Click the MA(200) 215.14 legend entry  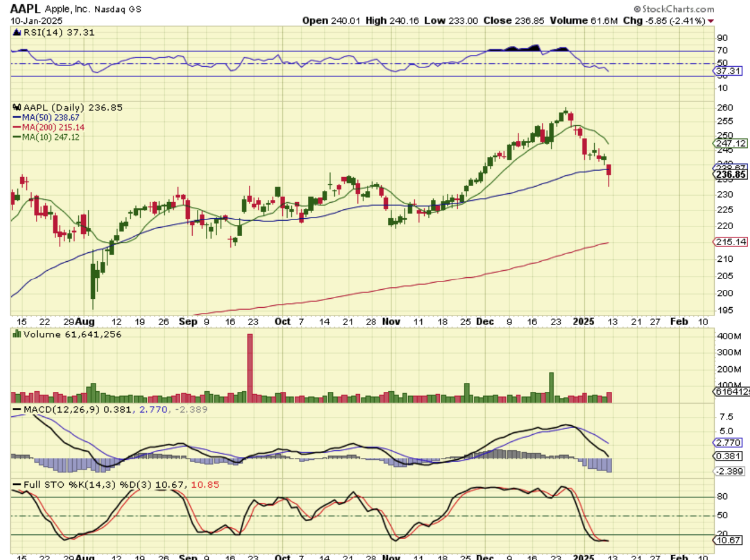tap(48, 127)
